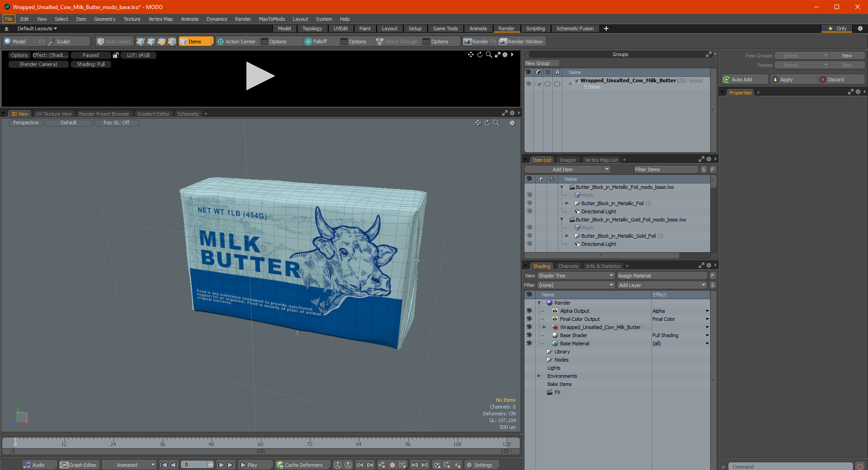Click Perspective view button
868x470 pixels.
[26, 123]
